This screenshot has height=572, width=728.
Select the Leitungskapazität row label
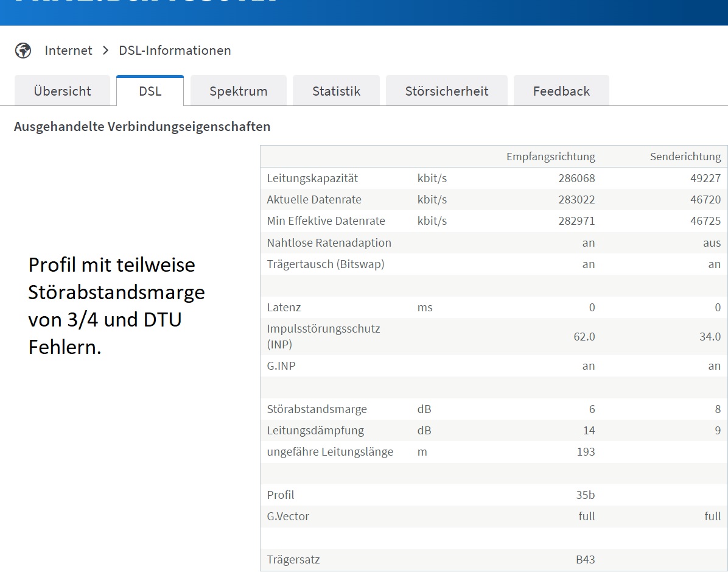tap(312, 178)
